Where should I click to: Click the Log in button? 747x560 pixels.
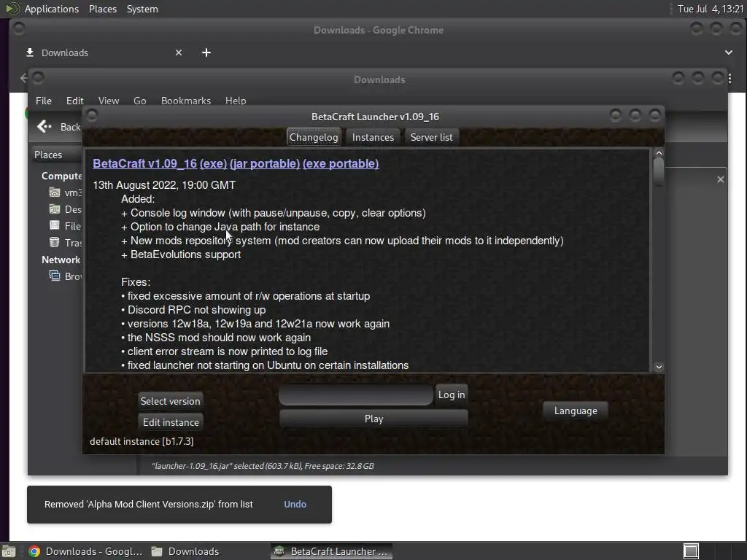click(x=452, y=394)
